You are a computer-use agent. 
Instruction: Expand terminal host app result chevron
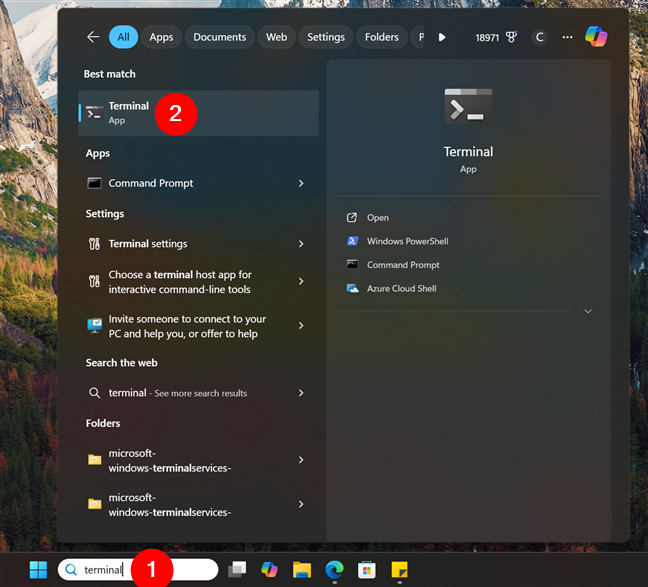point(301,282)
